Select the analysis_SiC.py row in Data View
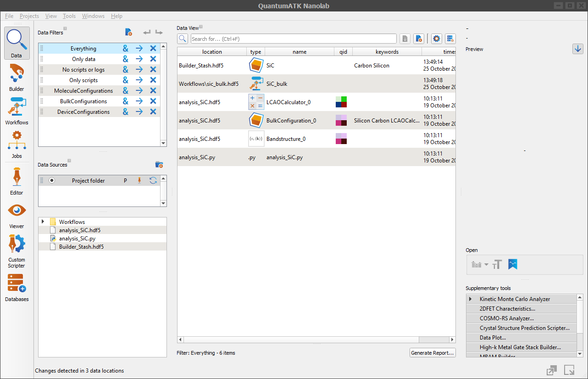Viewport: 588px width, 379px height. 316,157
